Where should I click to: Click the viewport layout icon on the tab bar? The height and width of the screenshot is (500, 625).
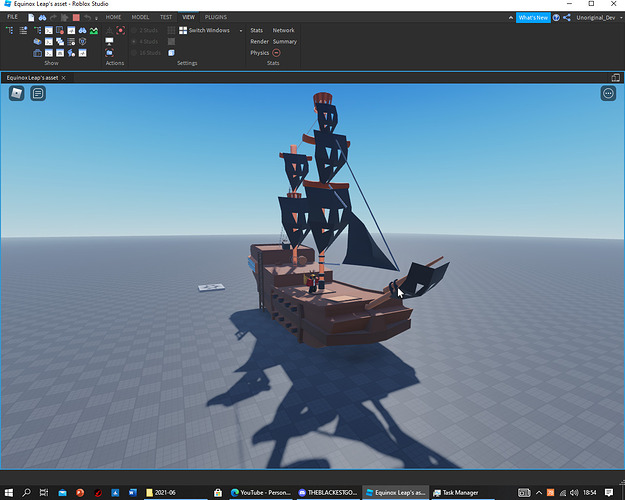tap(615, 78)
